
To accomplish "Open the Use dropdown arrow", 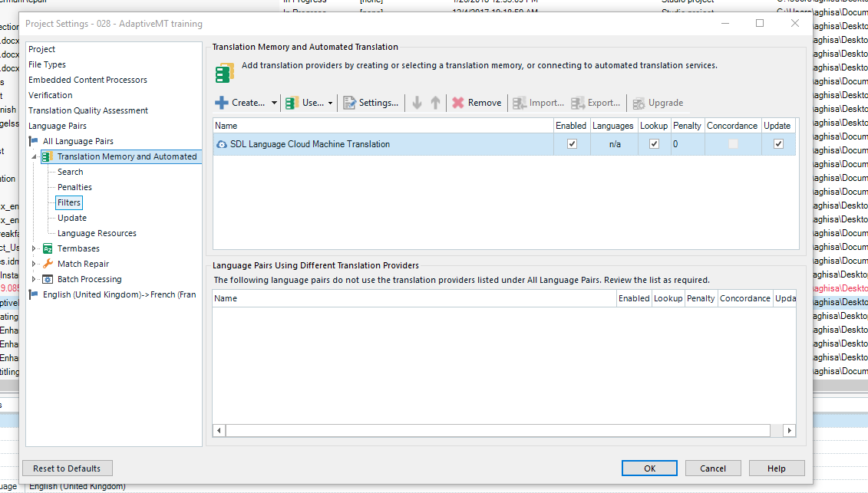I will (331, 103).
